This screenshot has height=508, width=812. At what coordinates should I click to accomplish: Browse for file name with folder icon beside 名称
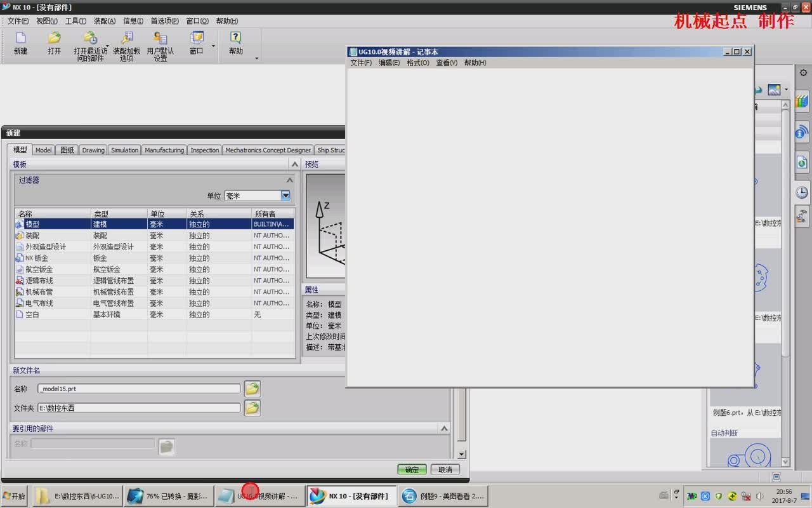pos(252,389)
